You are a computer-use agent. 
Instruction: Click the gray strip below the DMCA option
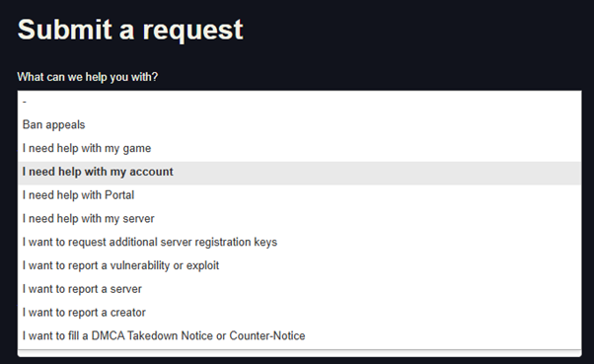pos(299,353)
